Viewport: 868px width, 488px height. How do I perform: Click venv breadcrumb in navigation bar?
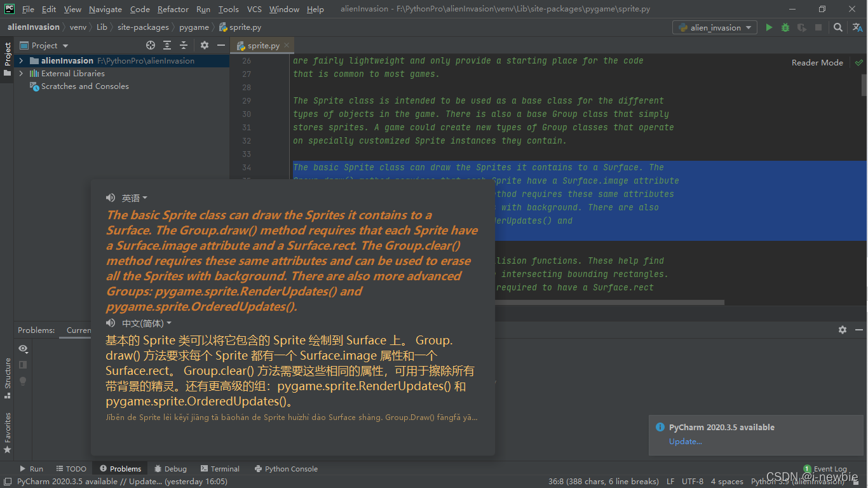(78, 27)
